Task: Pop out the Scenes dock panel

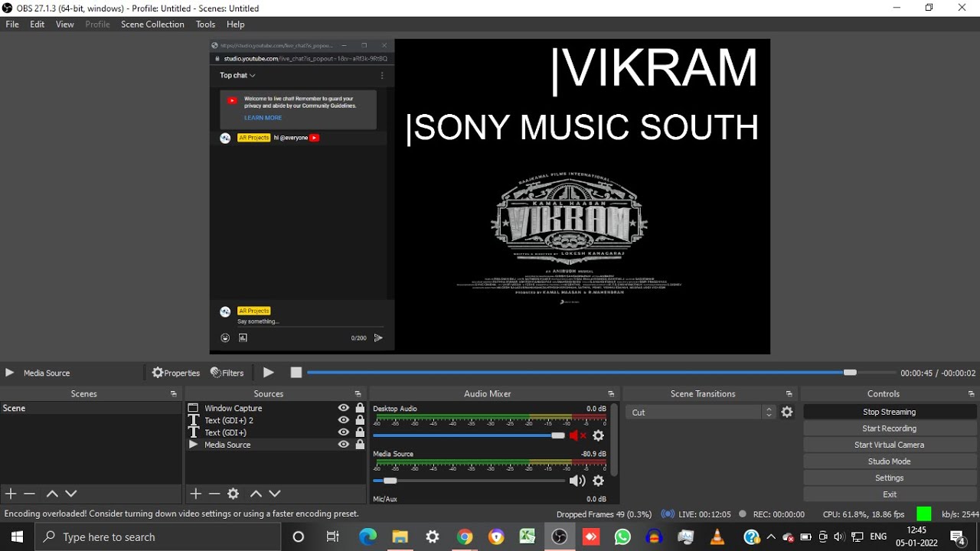Action: [x=174, y=394]
